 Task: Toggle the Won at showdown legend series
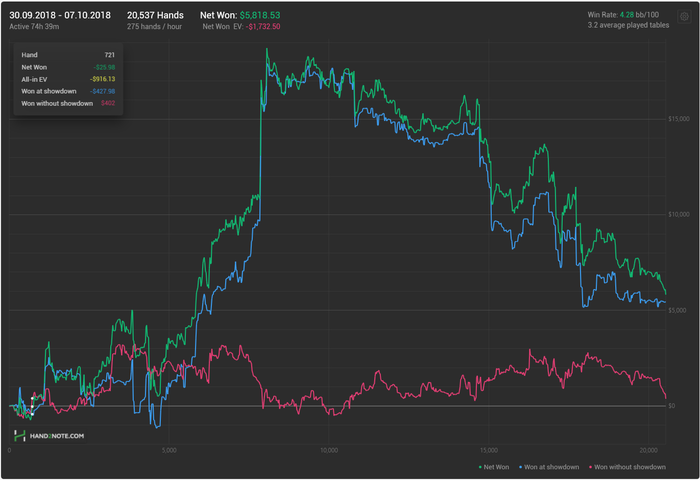[x=549, y=467]
